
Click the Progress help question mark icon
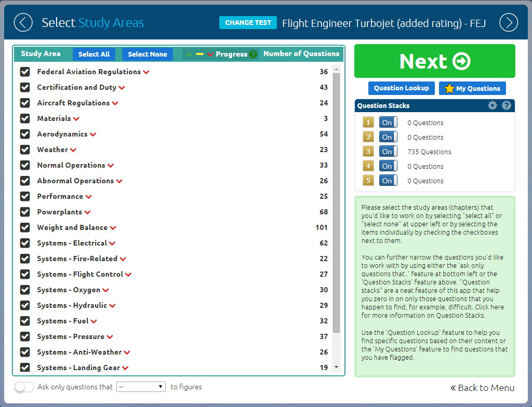[253, 55]
